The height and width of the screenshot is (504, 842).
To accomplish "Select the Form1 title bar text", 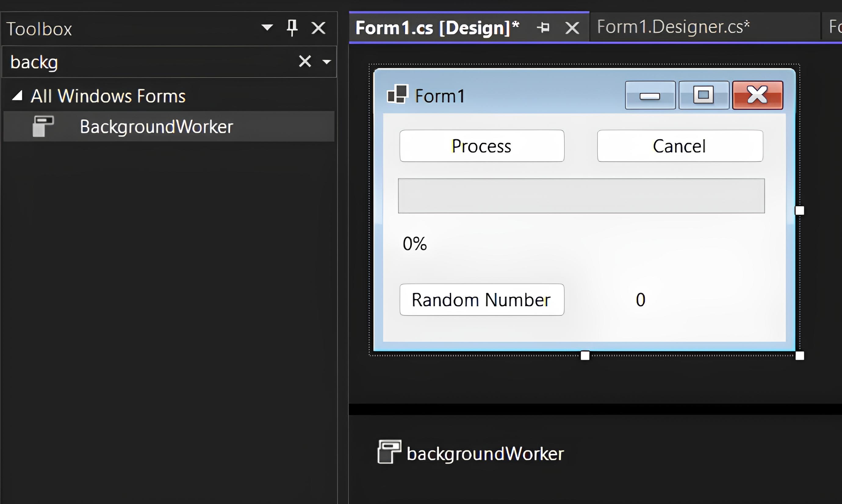I will (x=440, y=96).
